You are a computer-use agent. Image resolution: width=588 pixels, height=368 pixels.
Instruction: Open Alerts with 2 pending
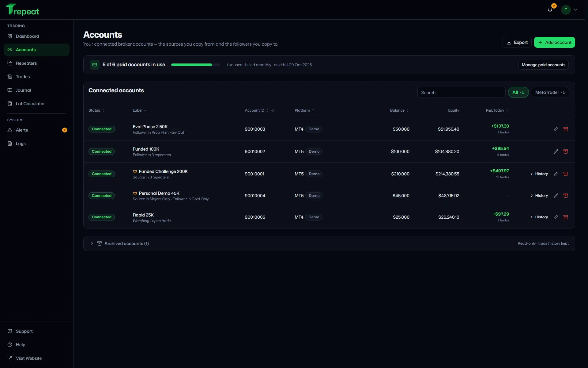tap(36, 130)
